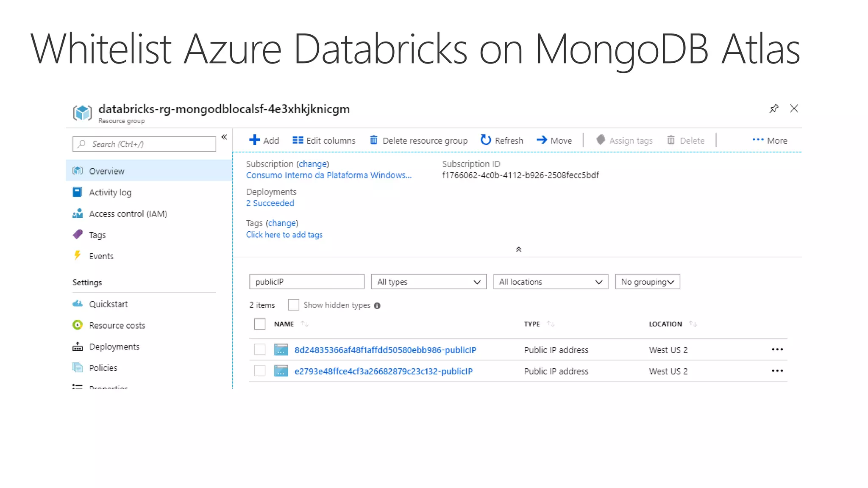
Task: Open Access control (IAM) menu item
Action: 128,213
